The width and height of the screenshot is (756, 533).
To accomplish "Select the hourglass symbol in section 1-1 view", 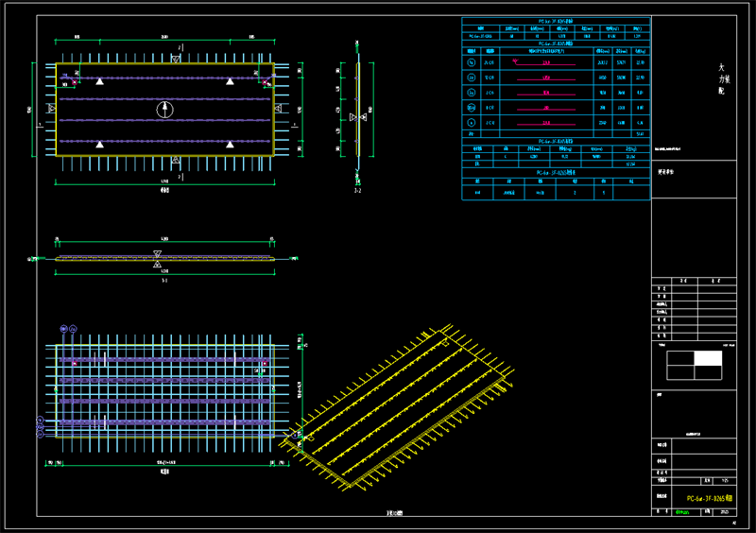I will pyautogui.click(x=157, y=259).
